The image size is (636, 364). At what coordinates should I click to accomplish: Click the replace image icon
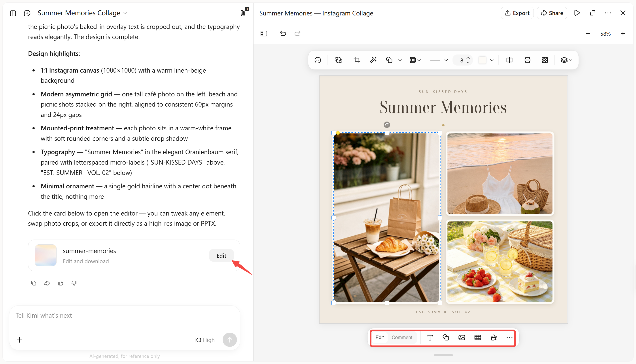pyautogui.click(x=338, y=60)
